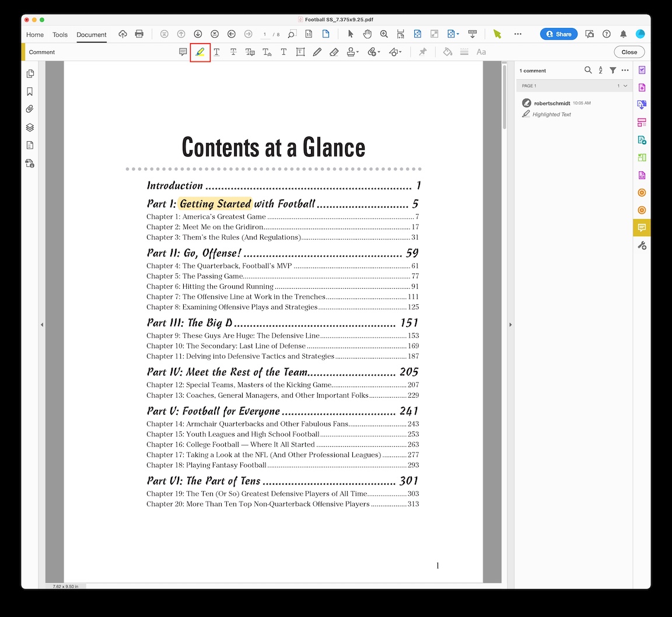The image size is (672, 617).
Task: Click the green cursor tool icon
Action: point(497,34)
